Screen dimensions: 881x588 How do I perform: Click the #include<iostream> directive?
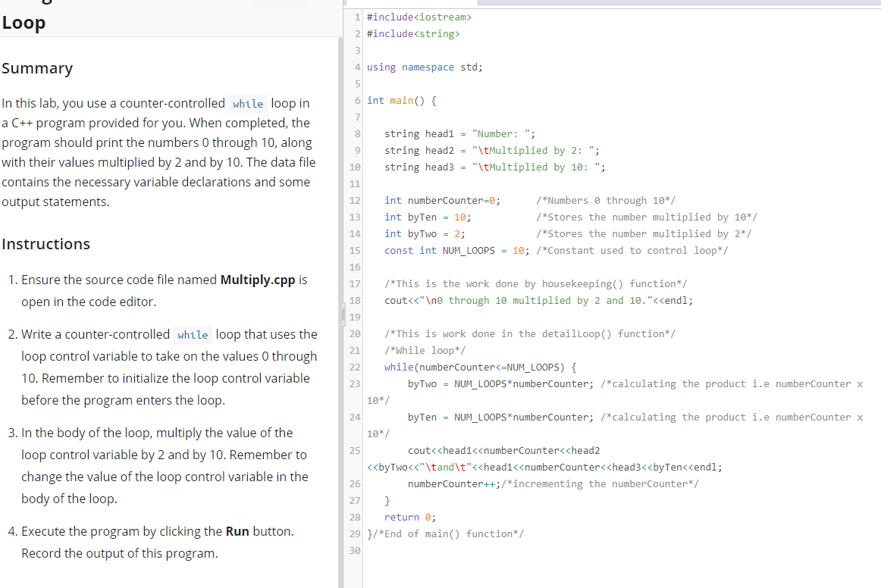pyautogui.click(x=420, y=17)
